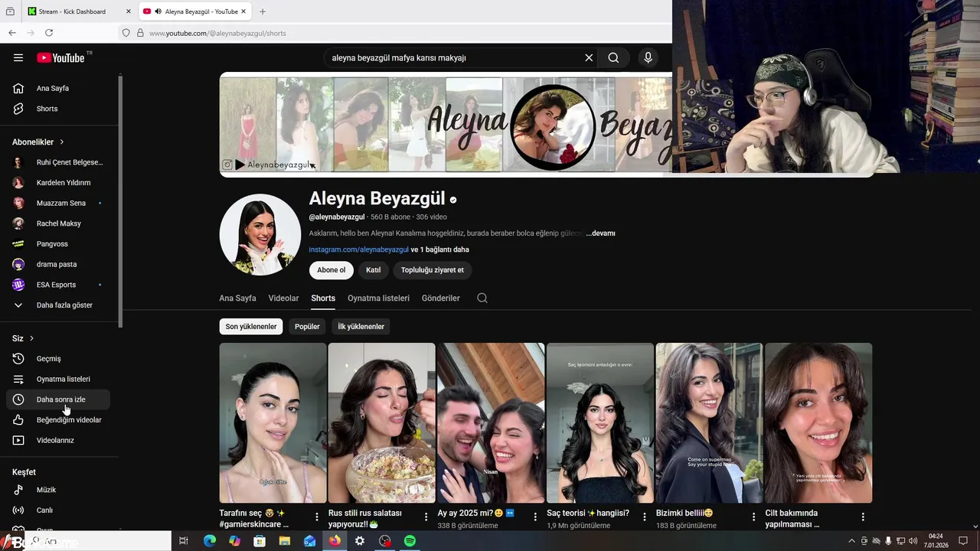
Task: Open Oynatma listeleri channel tab
Action: click(378, 298)
